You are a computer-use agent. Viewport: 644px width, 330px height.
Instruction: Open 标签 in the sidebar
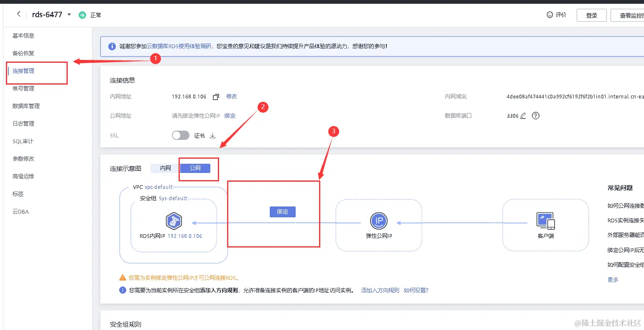point(18,194)
